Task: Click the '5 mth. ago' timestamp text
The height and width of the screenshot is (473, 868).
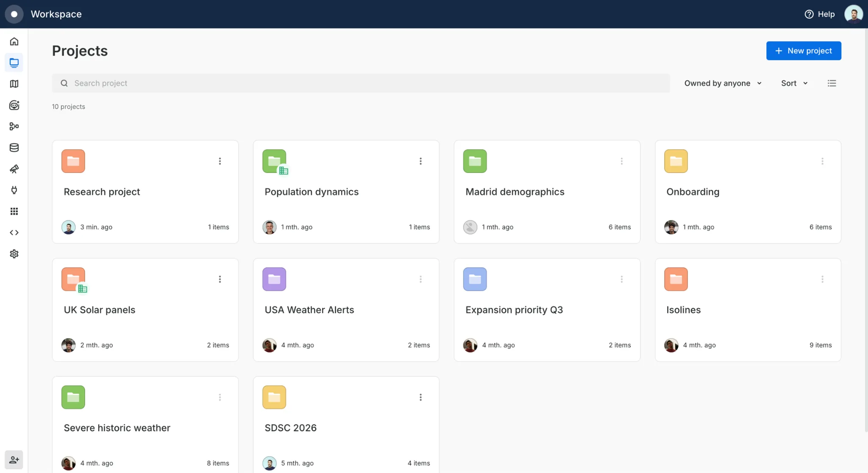Action: [x=297, y=463]
